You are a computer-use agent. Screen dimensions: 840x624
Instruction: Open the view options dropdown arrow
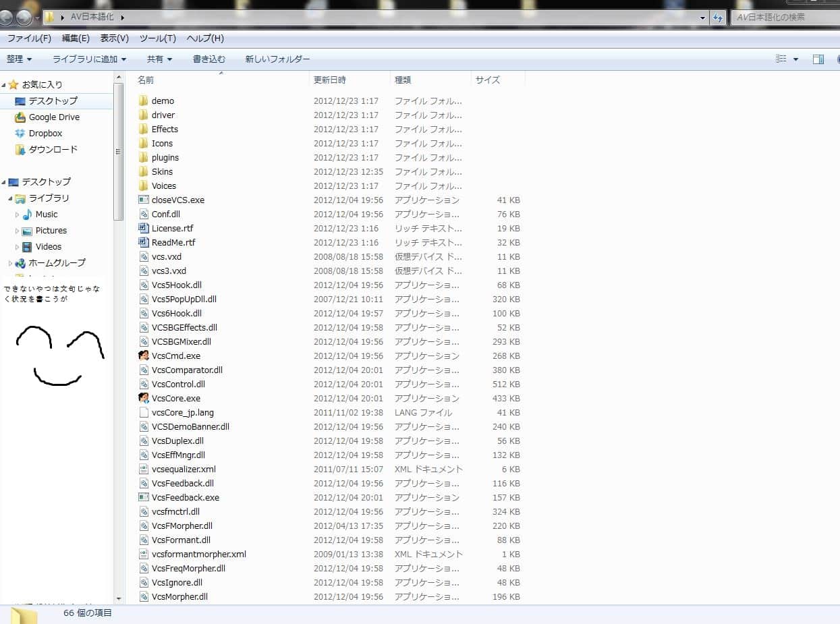coord(795,59)
